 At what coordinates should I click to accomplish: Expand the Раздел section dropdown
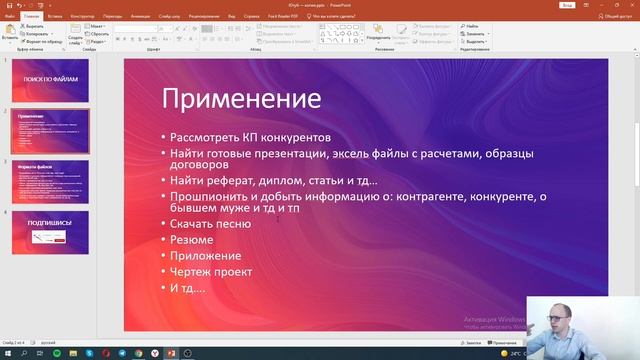(x=96, y=42)
